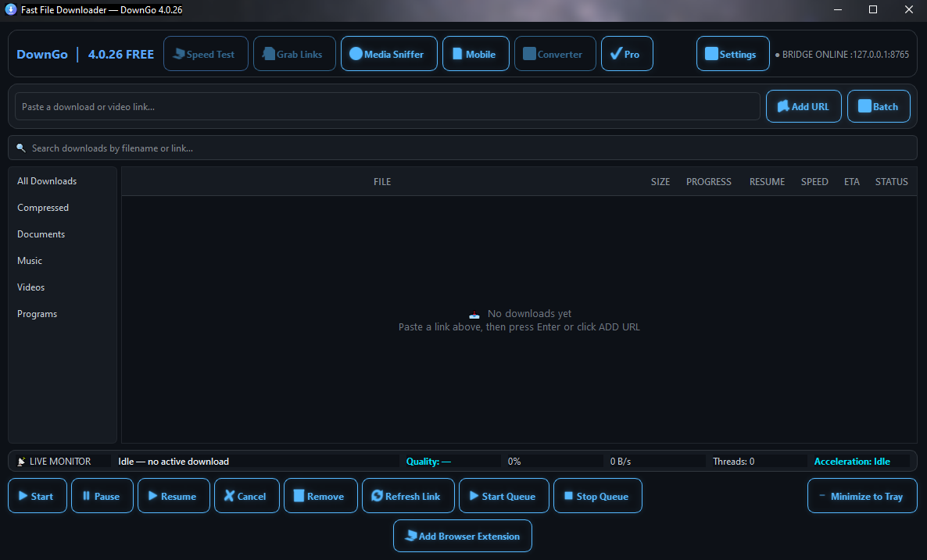Image resolution: width=927 pixels, height=560 pixels.
Task: Click Minimize to Tray
Action: tap(862, 496)
